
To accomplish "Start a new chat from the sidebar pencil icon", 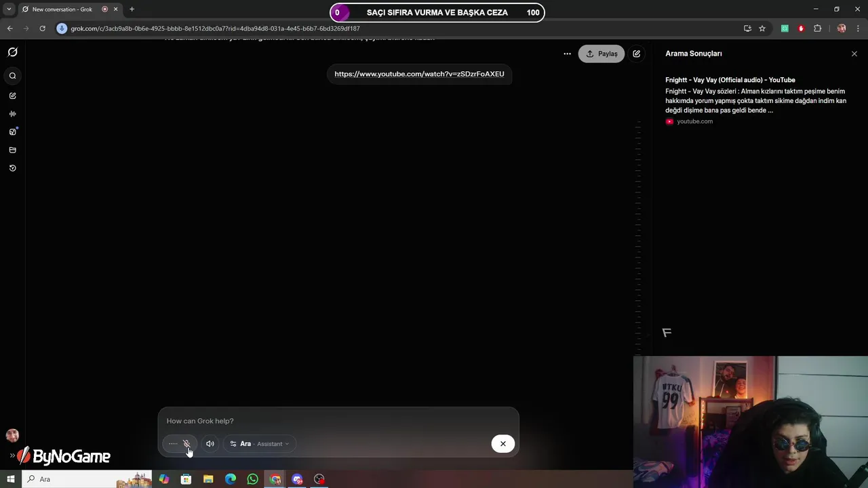I will (12, 96).
